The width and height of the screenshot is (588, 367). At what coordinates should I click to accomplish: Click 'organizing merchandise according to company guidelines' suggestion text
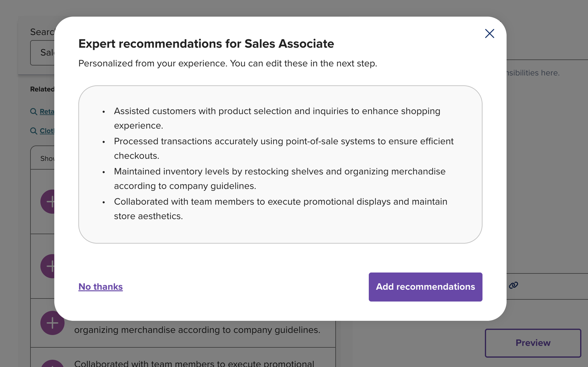coord(197,330)
